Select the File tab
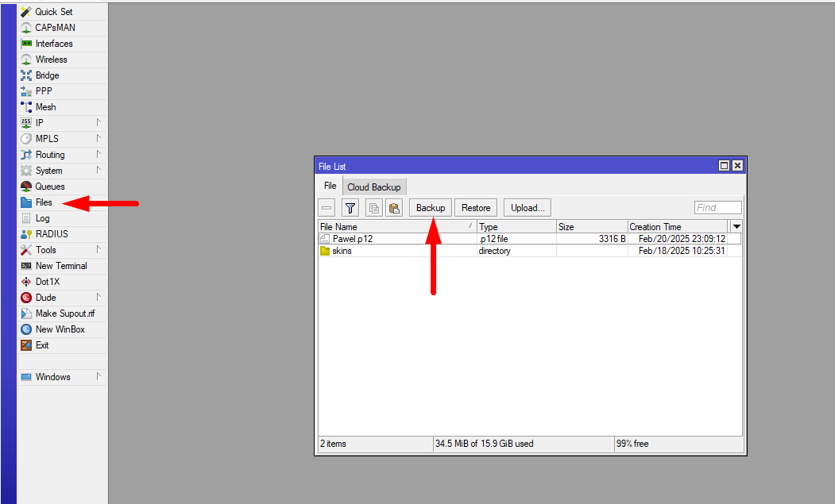Viewport: 835px width, 504px height. coord(331,186)
